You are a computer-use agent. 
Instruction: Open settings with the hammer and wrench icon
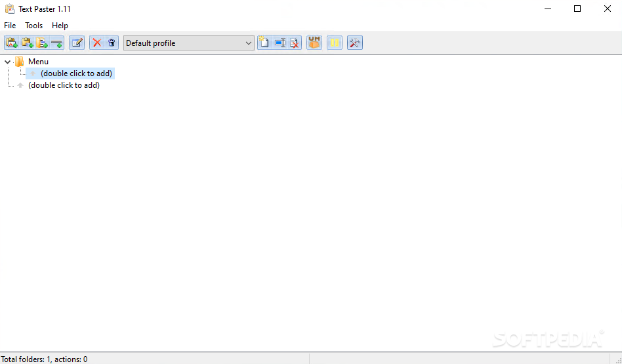pyautogui.click(x=355, y=43)
